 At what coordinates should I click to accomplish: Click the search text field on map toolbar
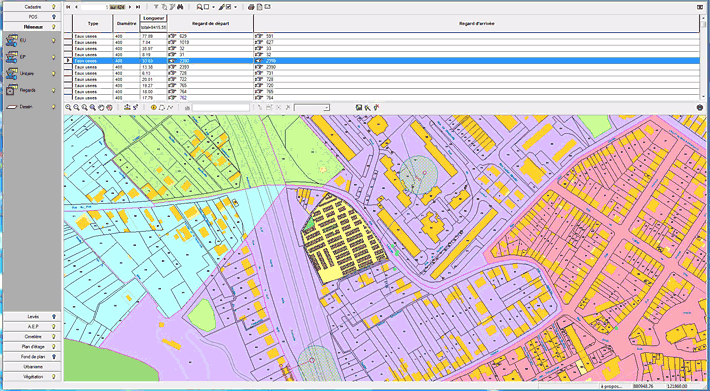click(x=221, y=108)
